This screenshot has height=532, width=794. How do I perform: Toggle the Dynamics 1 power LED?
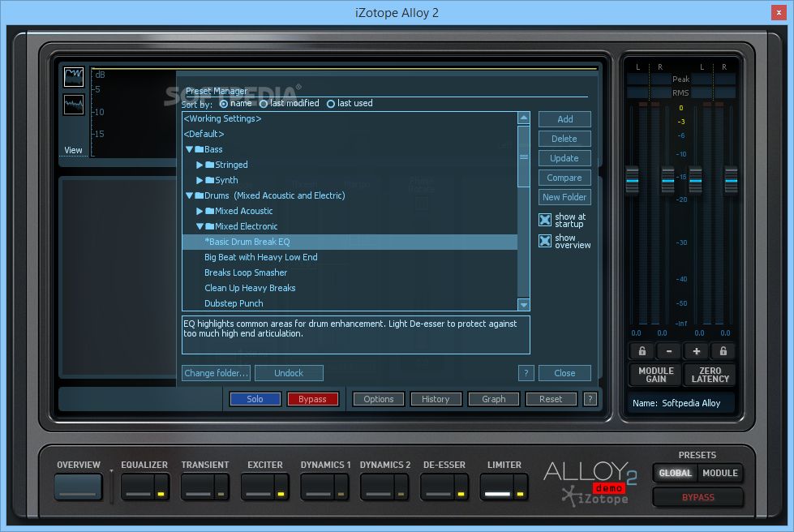point(341,494)
